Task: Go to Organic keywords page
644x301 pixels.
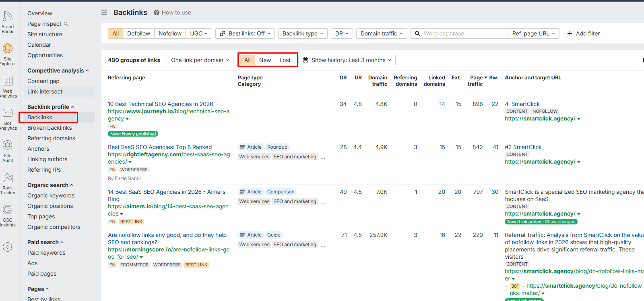Action: pyautogui.click(x=51, y=195)
